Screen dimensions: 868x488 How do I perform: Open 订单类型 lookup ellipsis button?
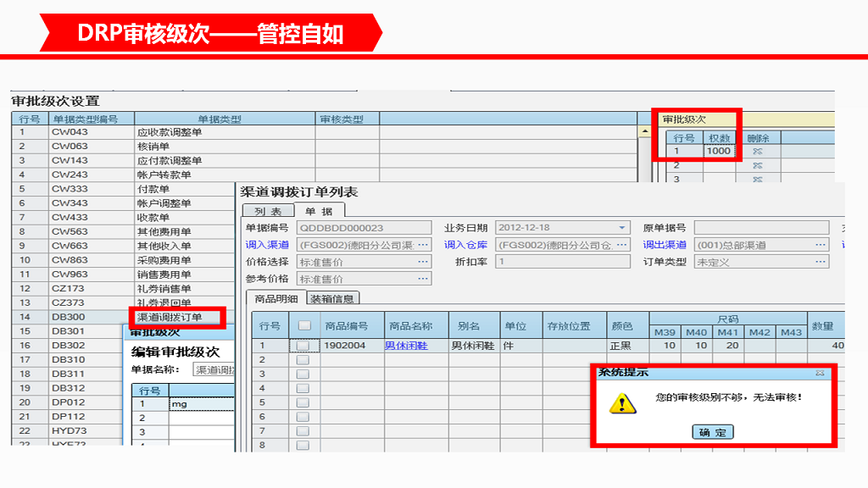pyautogui.click(x=820, y=262)
